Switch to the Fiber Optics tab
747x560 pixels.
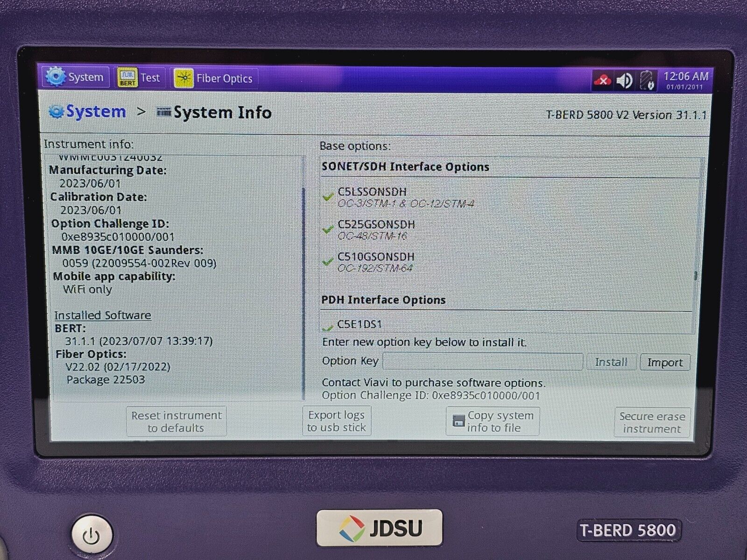pos(224,79)
